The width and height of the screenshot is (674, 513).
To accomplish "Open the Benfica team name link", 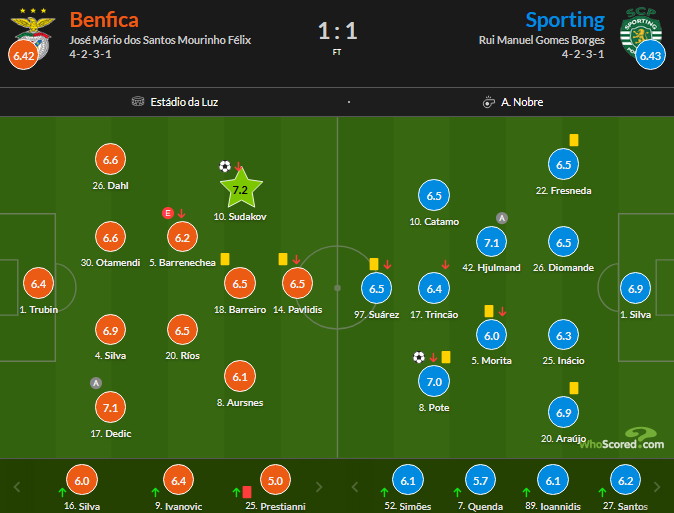I will (104, 19).
